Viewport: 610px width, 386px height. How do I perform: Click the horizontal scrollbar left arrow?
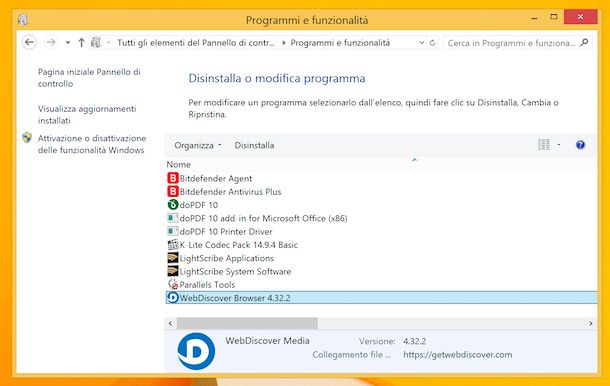pos(170,323)
